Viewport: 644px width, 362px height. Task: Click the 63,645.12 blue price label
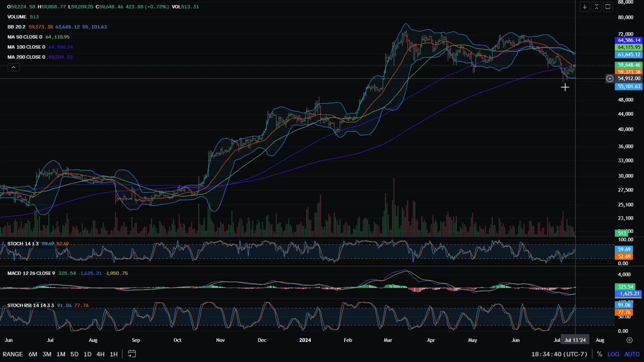click(x=628, y=54)
